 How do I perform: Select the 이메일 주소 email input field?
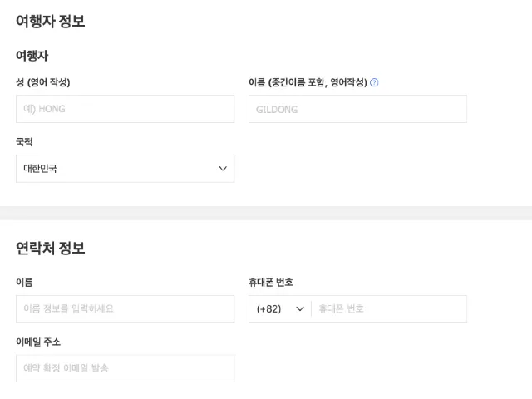click(125, 368)
